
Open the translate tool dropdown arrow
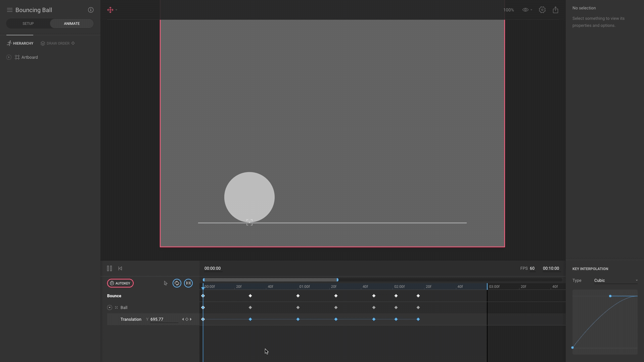(x=117, y=10)
